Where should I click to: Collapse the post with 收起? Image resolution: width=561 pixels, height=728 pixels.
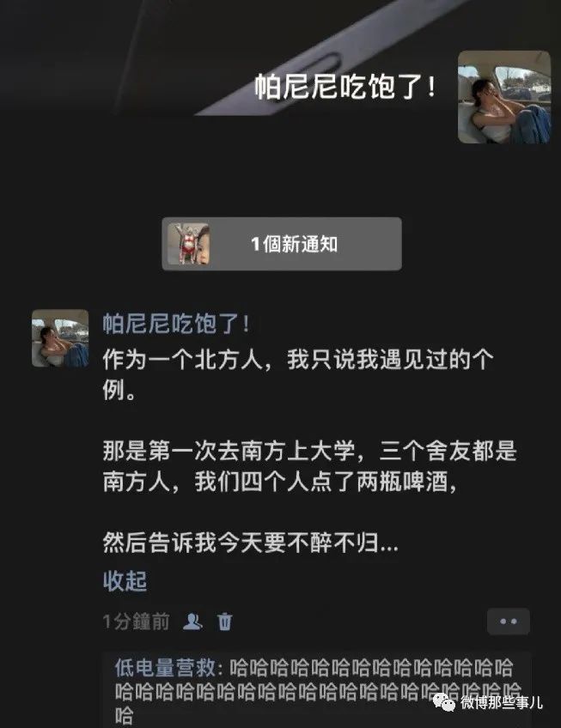[x=125, y=581]
